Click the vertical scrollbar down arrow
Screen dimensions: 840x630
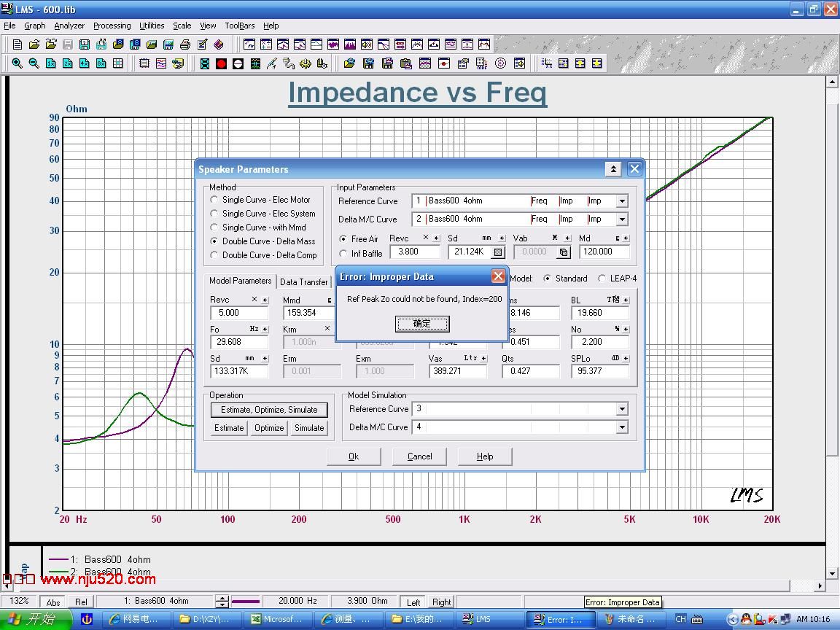click(x=832, y=574)
